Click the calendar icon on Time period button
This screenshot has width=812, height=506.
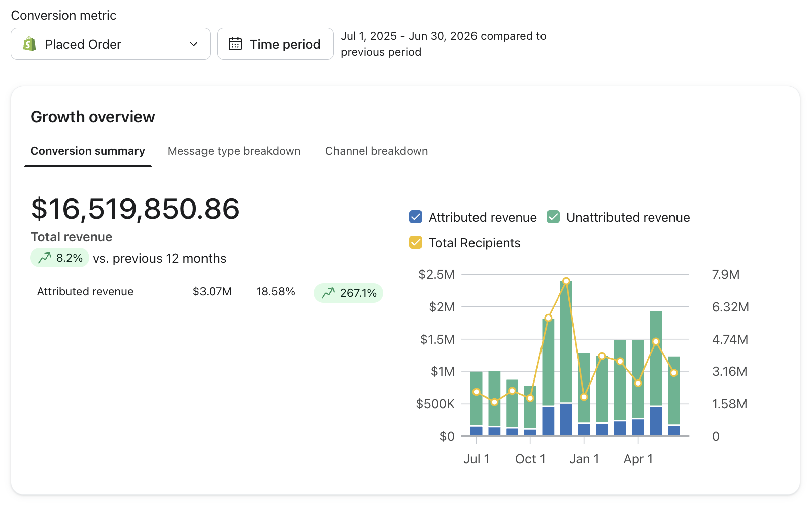click(x=235, y=44)
